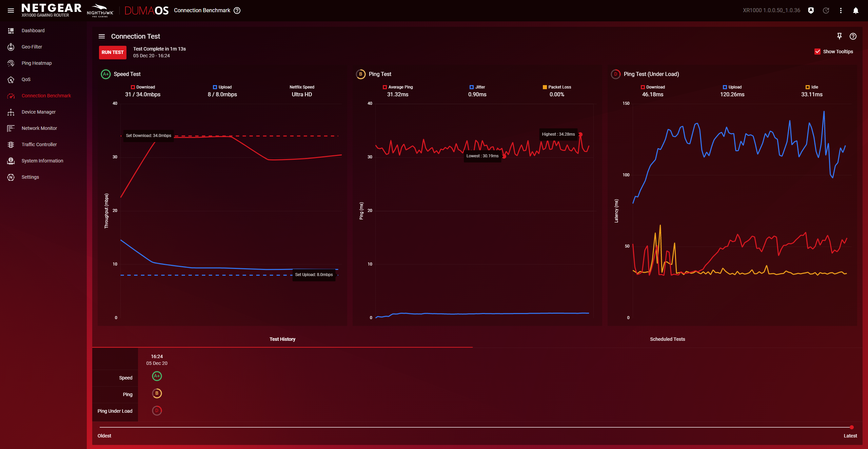868x449 pixels.
Task: Click the Settings sidebar icon
Action: point(11,177)
